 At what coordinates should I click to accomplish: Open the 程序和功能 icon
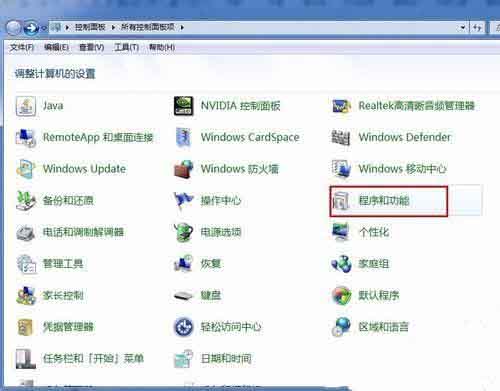click(x=341, y=201)
